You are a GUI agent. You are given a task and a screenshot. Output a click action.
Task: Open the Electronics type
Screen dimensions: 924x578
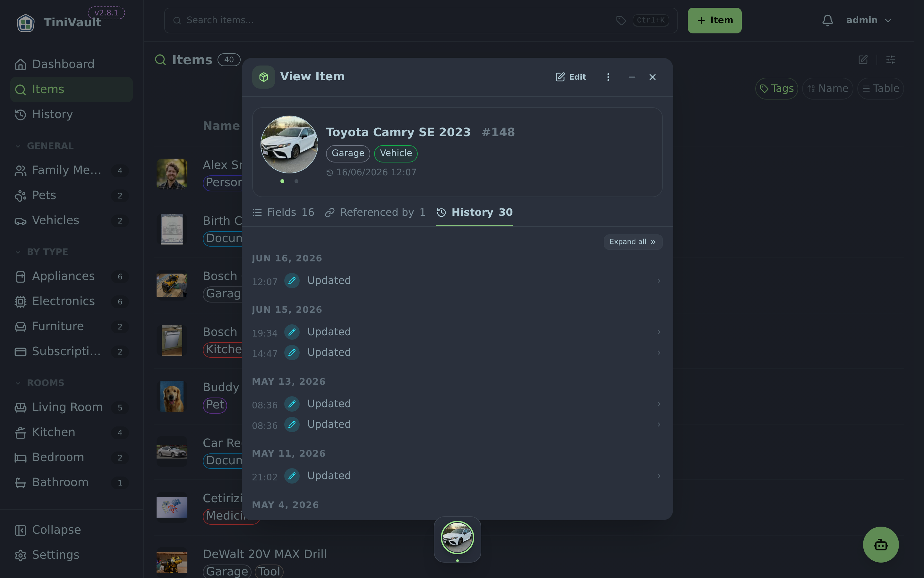point(72,301)
